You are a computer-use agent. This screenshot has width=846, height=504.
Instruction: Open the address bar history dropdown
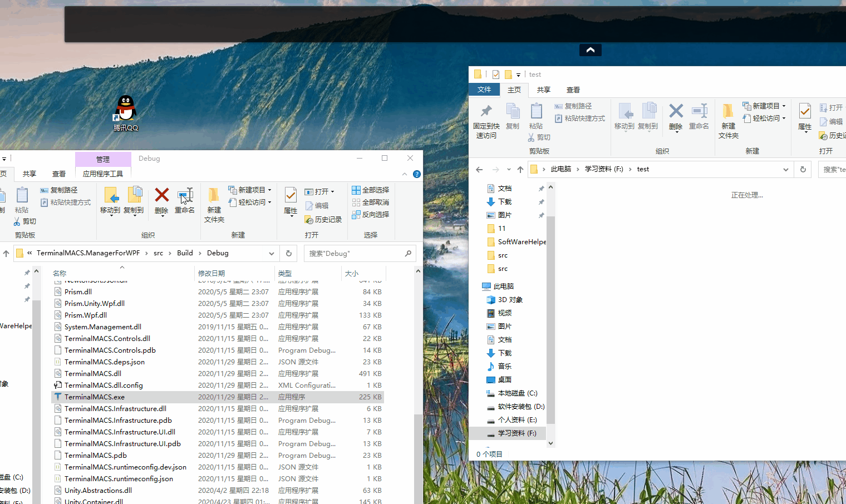point(785,169)
